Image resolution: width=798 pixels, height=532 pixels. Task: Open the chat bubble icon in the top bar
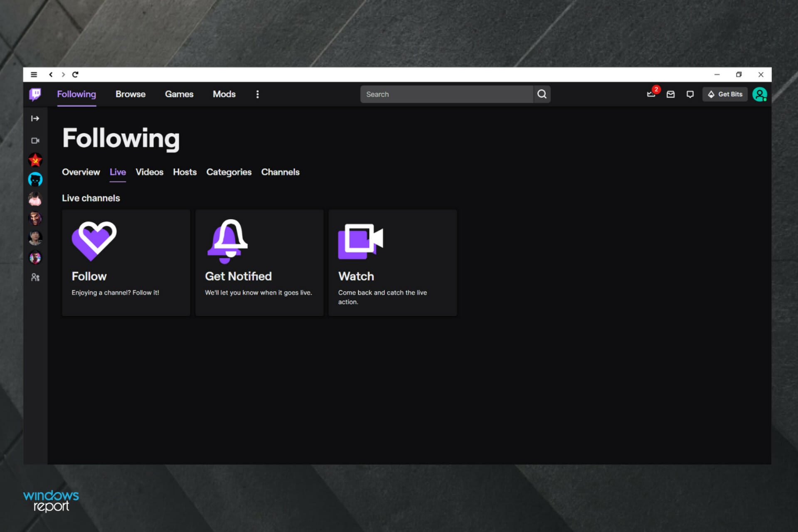point(690,94)
